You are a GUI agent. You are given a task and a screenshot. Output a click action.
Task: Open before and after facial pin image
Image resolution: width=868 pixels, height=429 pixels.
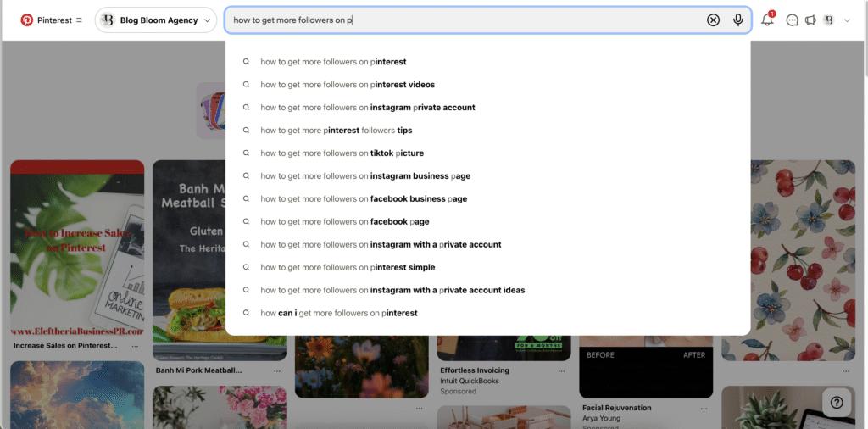coord(646,366)
